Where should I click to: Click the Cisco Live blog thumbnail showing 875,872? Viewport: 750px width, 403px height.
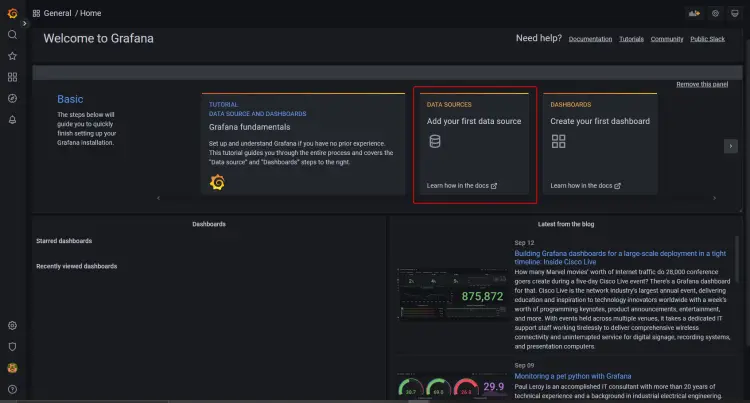click(x=452, y=294)
